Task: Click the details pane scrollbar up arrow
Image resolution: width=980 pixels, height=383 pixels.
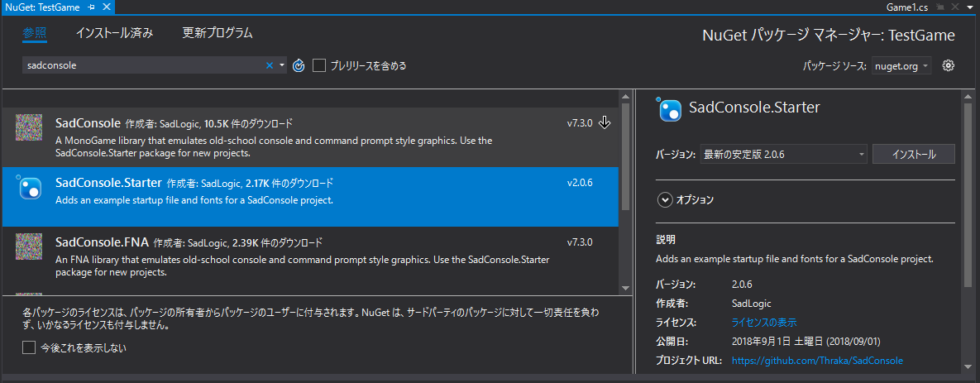Action: point(968,97)
